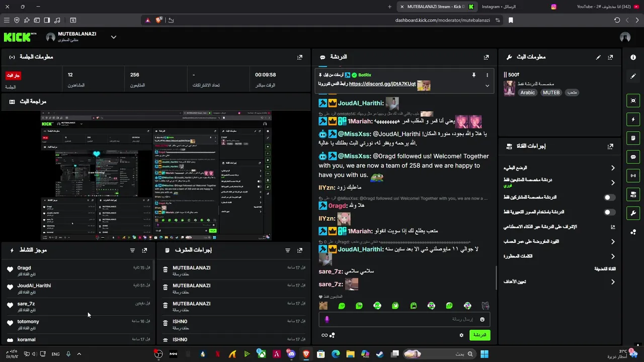
Task: Open Discord from the taskbar
Action: pos(291,354)
